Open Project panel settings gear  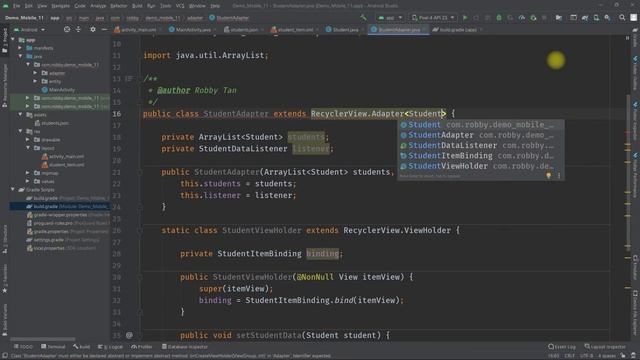[x=93, y=29]
